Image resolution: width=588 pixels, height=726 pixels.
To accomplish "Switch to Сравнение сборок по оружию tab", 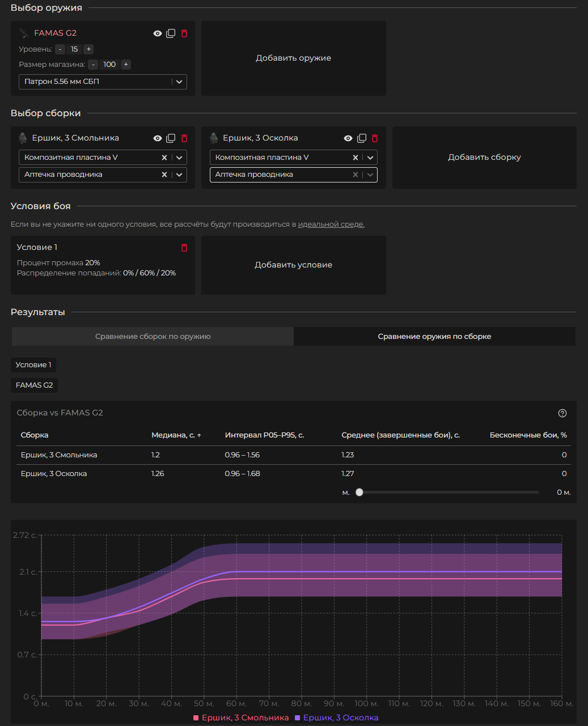I will pyautogui.click(x=153, y=337).
